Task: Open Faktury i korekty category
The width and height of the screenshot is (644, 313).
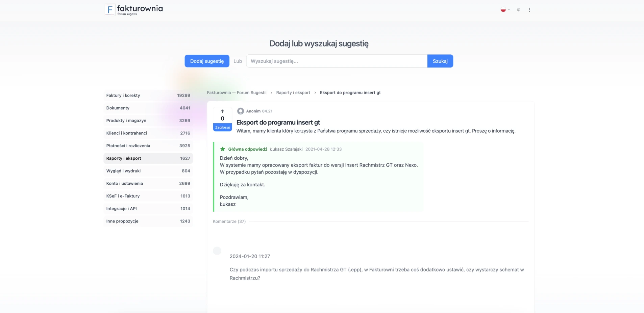Action: [x=148, y=96]
